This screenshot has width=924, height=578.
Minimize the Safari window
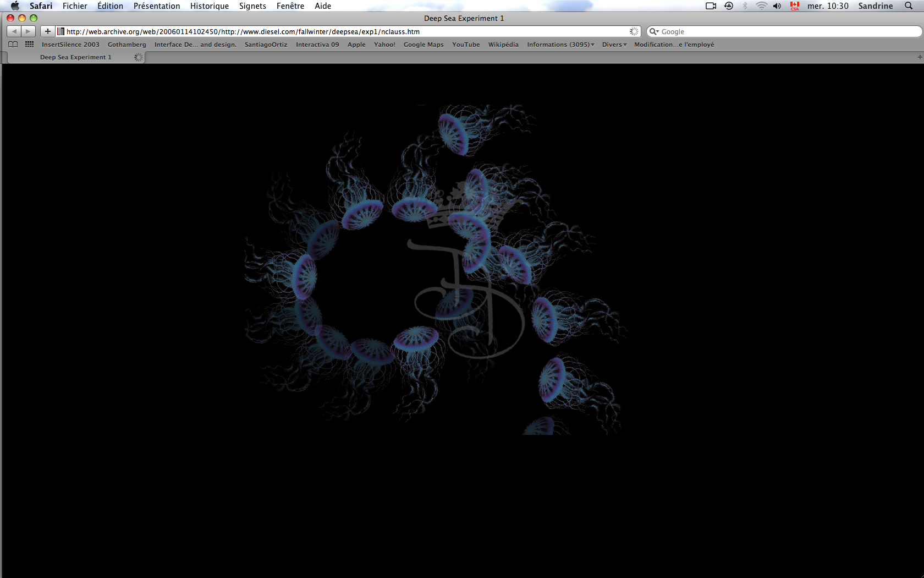[x=22, y=18]
